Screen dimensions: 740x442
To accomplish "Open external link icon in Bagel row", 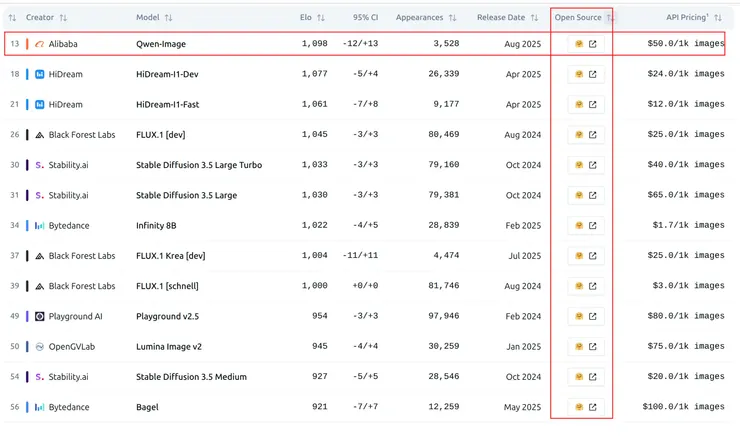I will tap(593, 407).
